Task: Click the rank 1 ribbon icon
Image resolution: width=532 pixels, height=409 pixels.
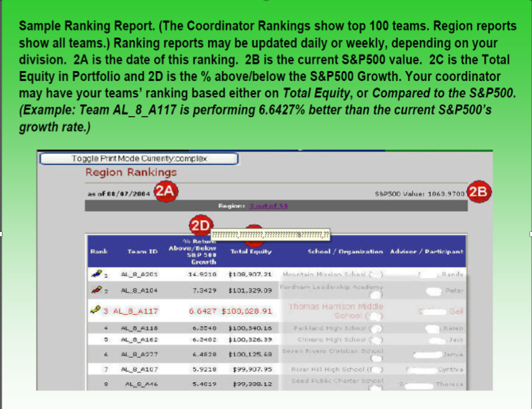Action: click(x=96, y=272)
